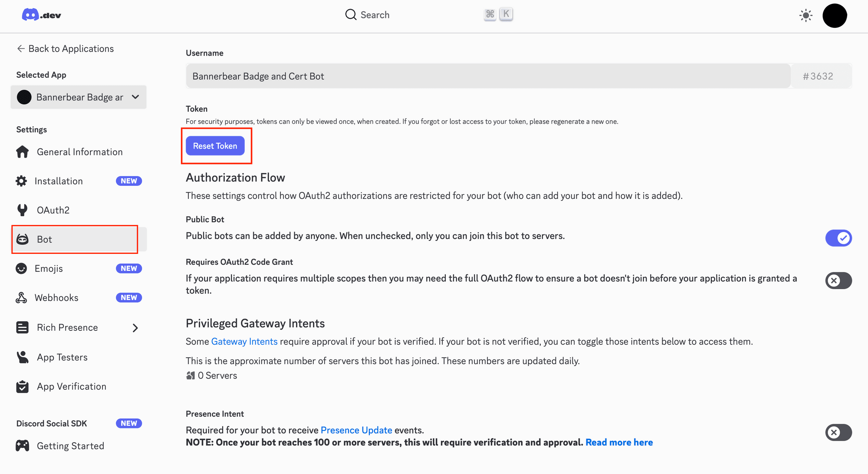
Task: Click the Installation gear icon
Action: pos(21,181)
